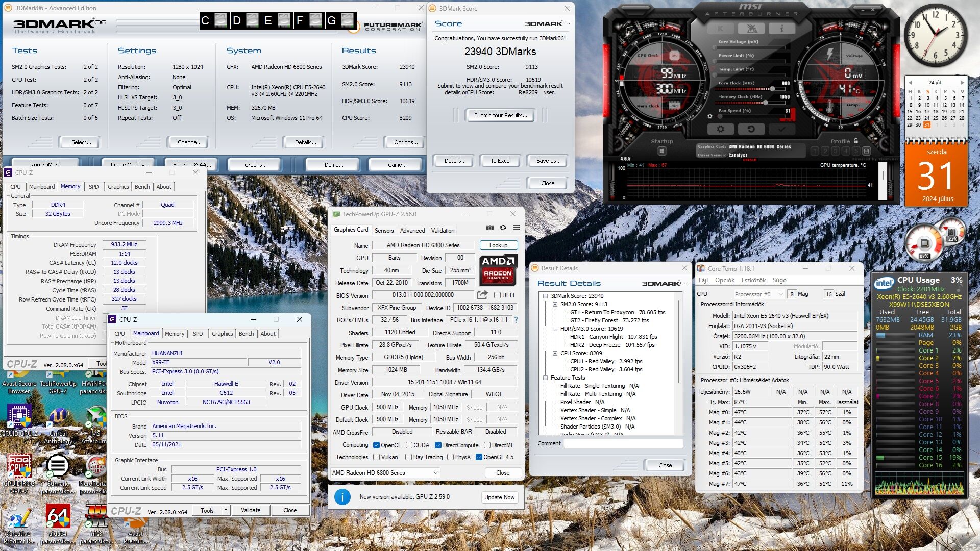Switch to the Sensors tab in GPU-Z

point(384,231)
